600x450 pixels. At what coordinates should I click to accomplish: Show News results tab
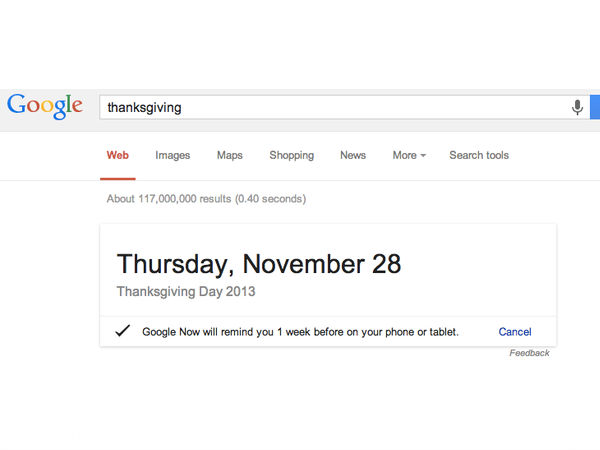click(x=353, y=155)
